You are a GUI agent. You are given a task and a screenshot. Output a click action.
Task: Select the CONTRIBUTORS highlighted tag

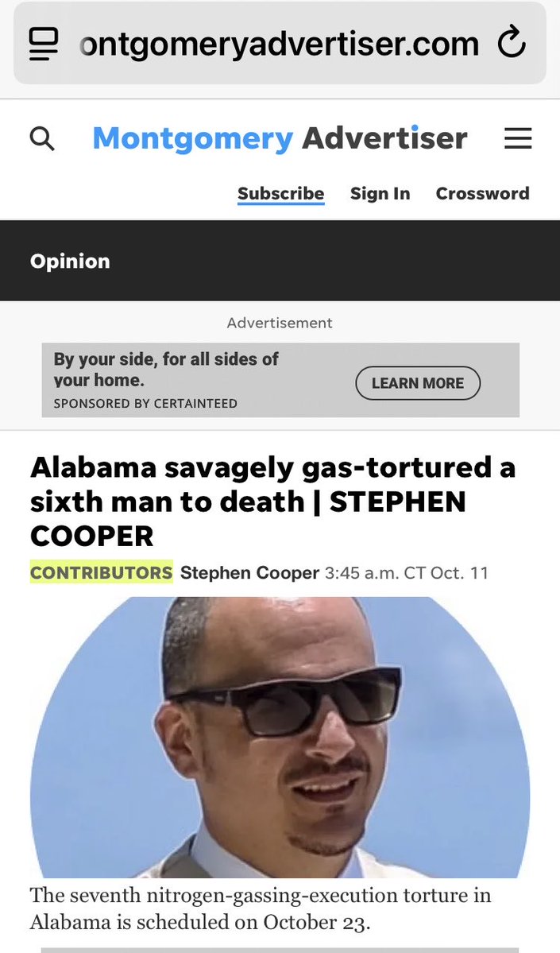tap(102, 572)
